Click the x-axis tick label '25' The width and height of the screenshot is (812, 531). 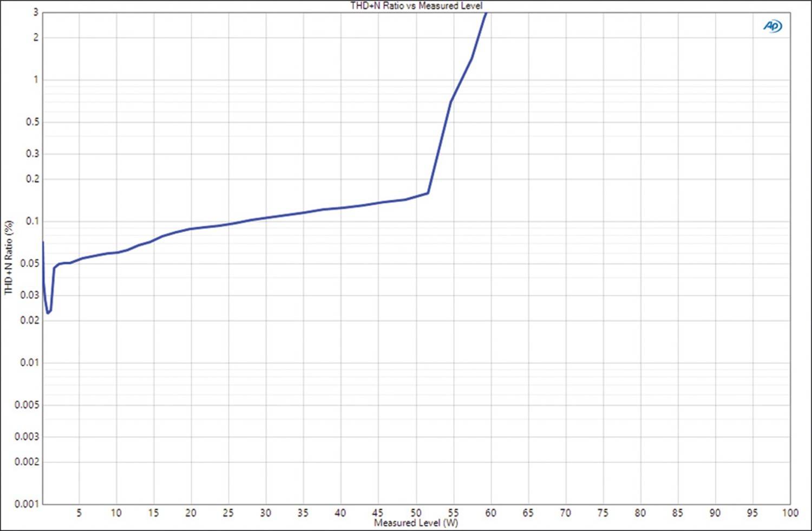(x=228, y=513)
